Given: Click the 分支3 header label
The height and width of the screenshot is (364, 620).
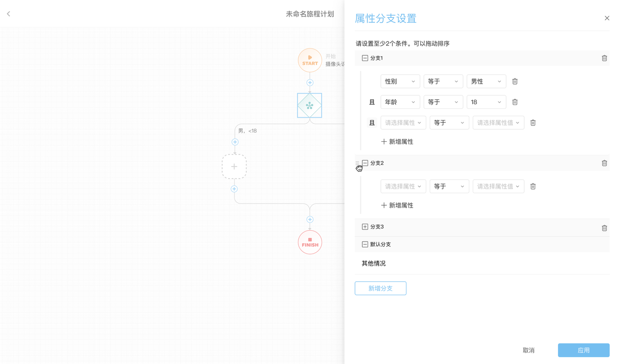Looking at the screenshot, I should (x=377, y=227).
